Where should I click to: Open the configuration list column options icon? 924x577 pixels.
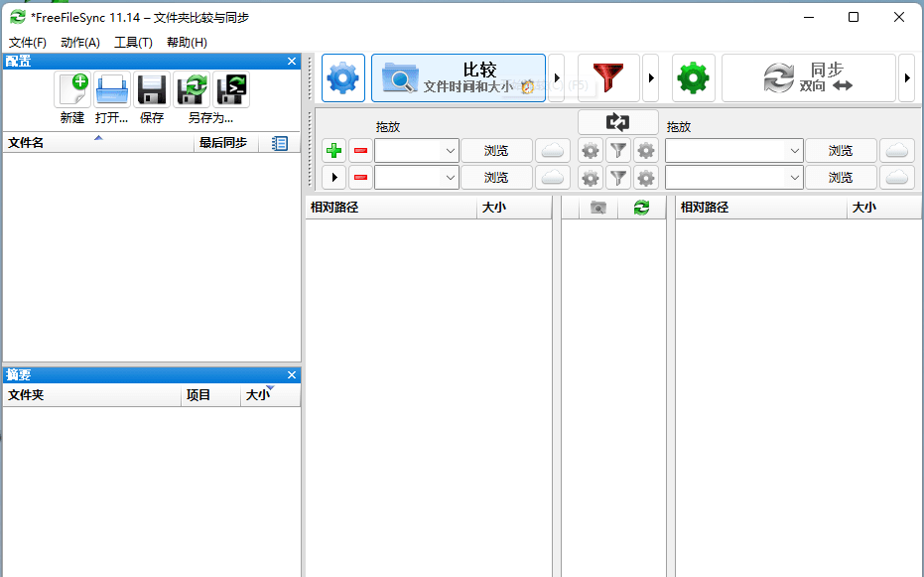tap(280, 143)
